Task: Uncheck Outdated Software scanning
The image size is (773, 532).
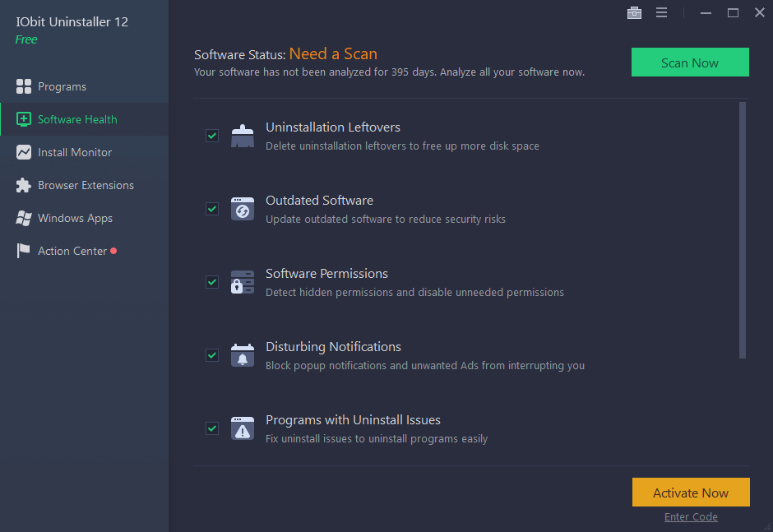Action: point(211,208)
